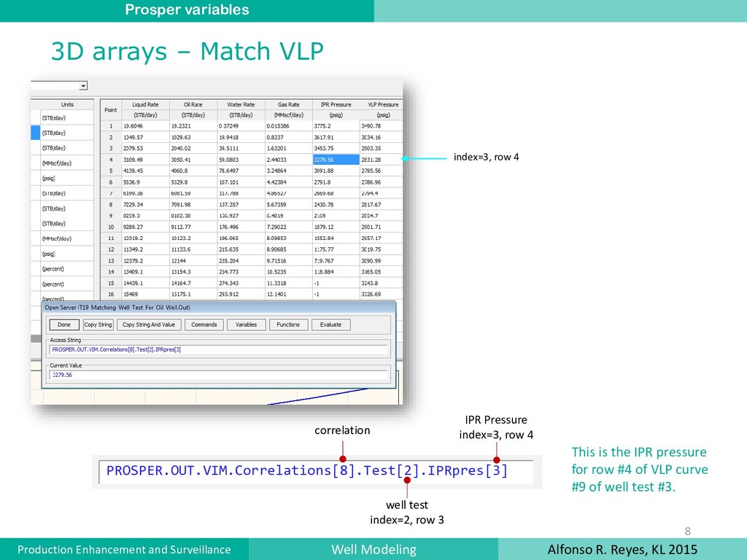This screenshot has width=747, height=560.
Task: Click the Open Server dialog title bar
Action: coord(219,308)
